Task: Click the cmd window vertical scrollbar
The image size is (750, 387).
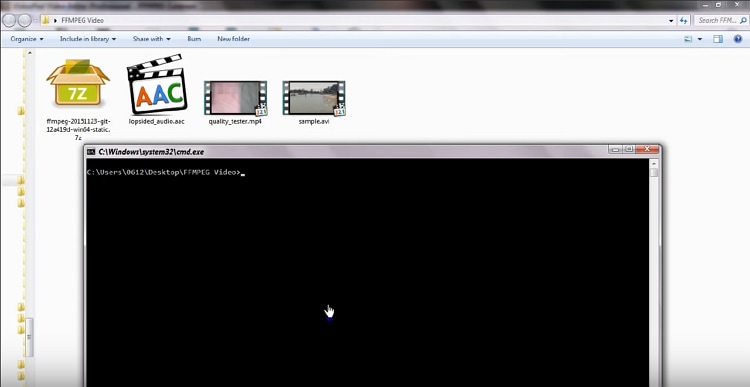Action: coord(654,273)
